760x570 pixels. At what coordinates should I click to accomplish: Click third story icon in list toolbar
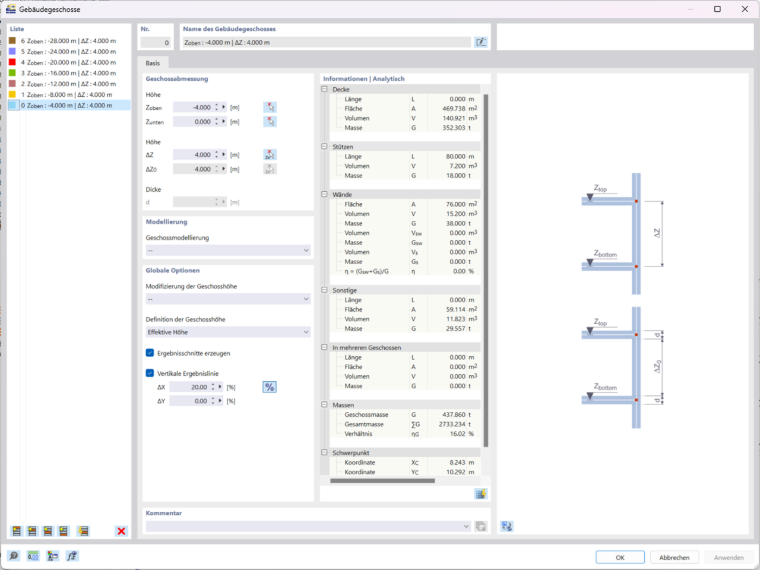coord(48,531)
